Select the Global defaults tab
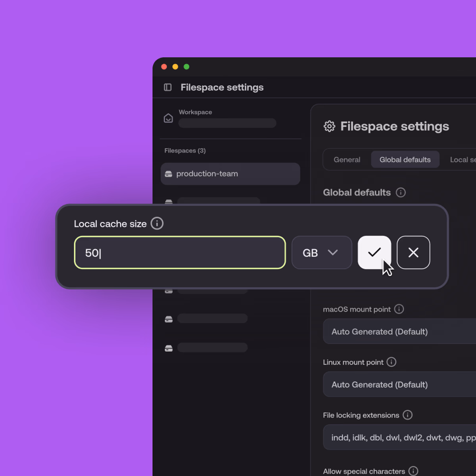This screenshot has width=476, height=476. (x=405, y=159)
